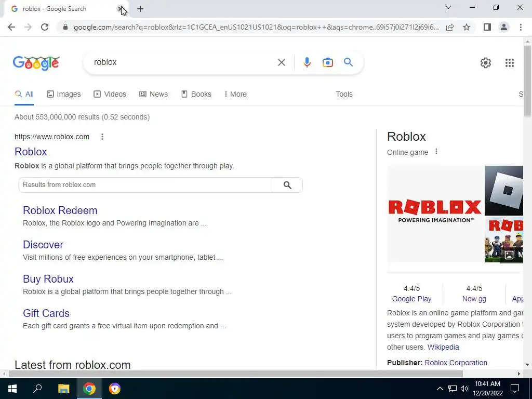Screen dimensions: 532x399
Task: Reload the page with refresh icon
Action: [x=45, y=27]
